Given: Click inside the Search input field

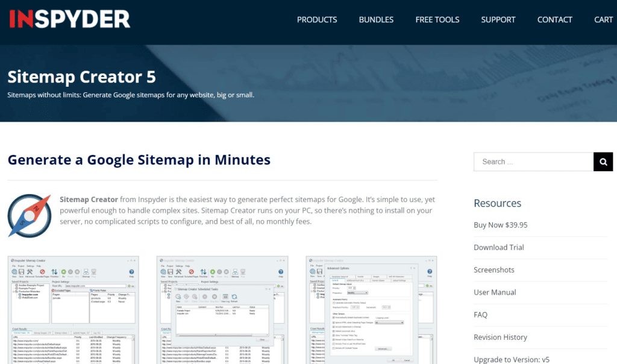Looking at the screenshot, I should (533, 162).
